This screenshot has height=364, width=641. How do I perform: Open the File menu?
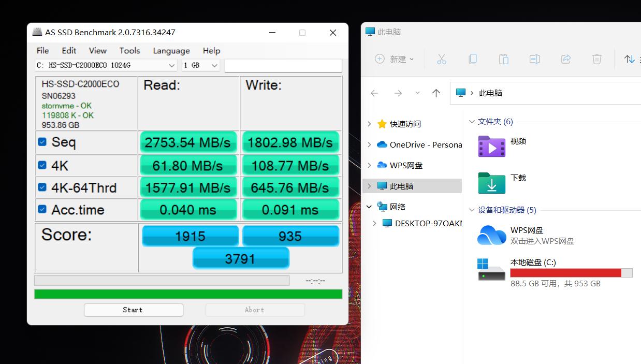click(43, 51)
